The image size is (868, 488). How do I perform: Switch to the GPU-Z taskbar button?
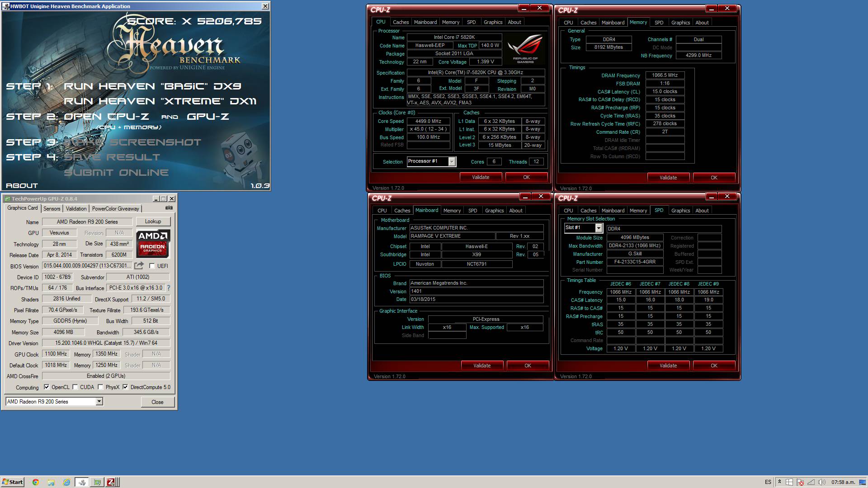97,482
